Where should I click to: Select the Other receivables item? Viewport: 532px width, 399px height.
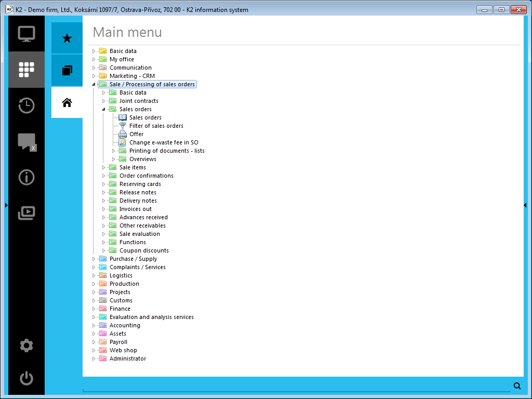coord(142,225)
